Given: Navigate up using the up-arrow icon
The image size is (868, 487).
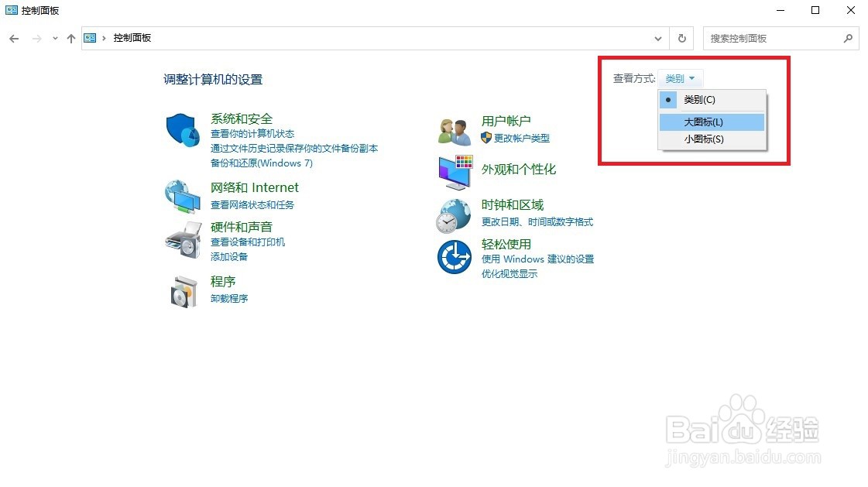Looking at the screenshot, I should [70, 38].
